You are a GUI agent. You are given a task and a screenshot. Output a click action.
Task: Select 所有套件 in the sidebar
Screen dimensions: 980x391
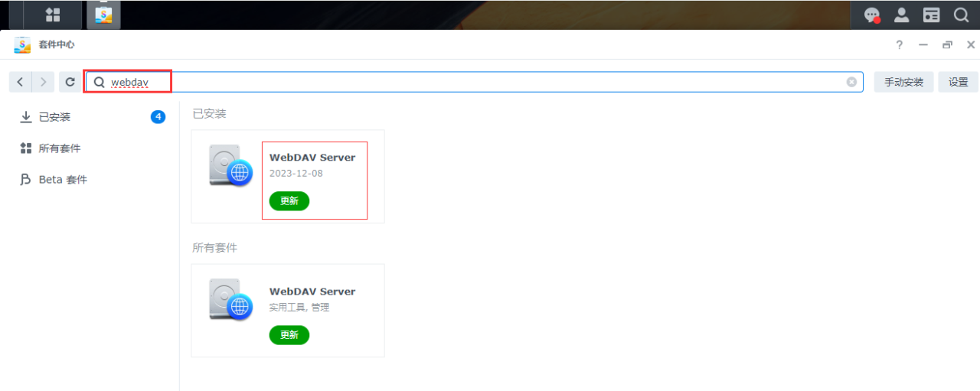click(90, 148)
